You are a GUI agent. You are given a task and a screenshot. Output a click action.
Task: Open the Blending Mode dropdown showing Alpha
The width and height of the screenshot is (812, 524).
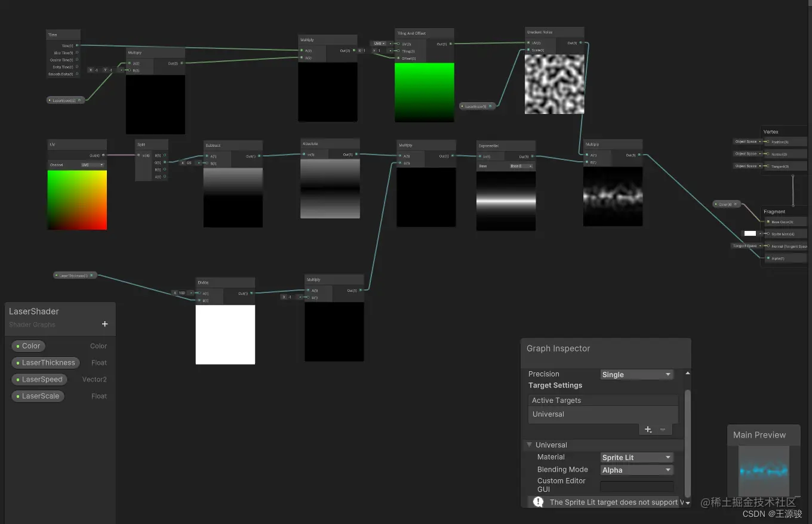pyautogui.click(x=636, y=470)
